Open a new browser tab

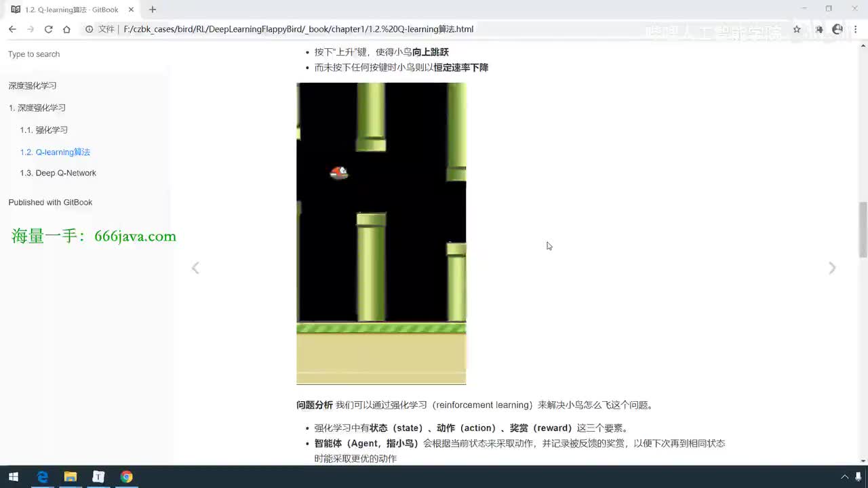[x=153, y=9]
